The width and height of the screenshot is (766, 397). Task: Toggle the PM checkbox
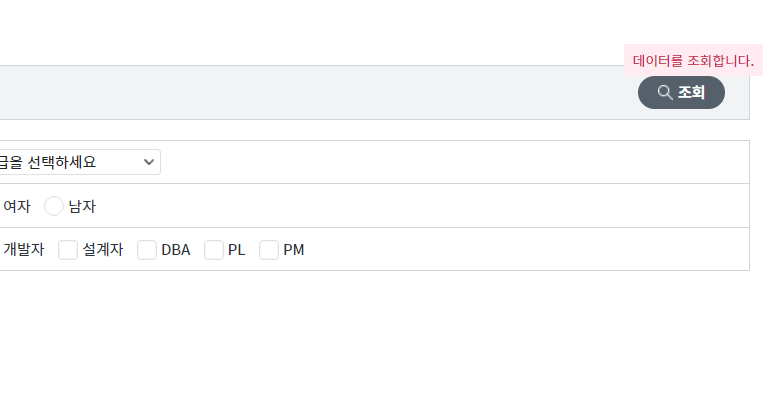point(269,250)
